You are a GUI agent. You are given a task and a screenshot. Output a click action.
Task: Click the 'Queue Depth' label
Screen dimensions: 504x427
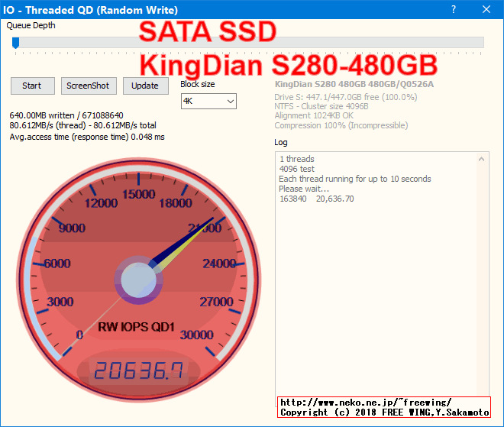[x=31, y=25]
